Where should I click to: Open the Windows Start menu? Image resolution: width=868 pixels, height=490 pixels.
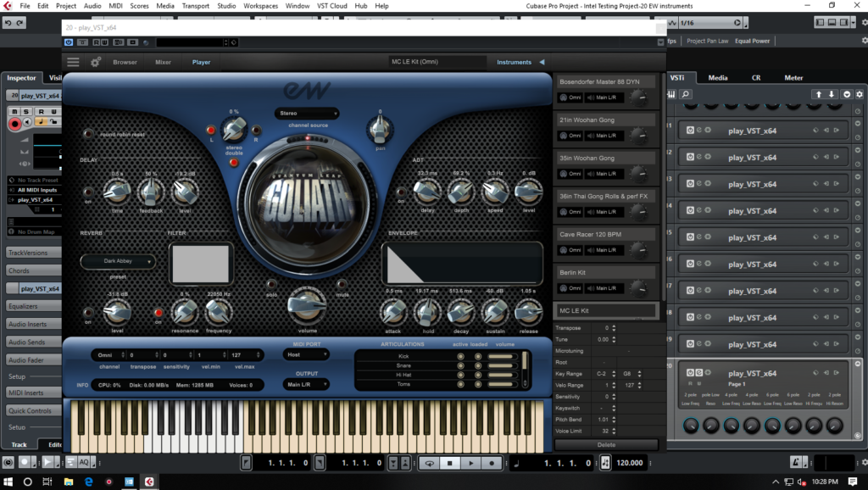coord(8,482)
